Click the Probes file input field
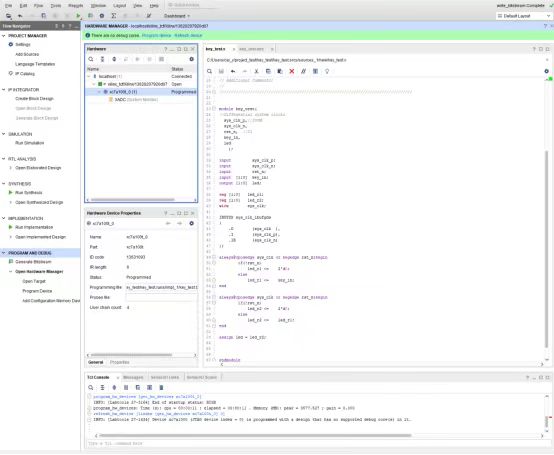 [161, 298]
